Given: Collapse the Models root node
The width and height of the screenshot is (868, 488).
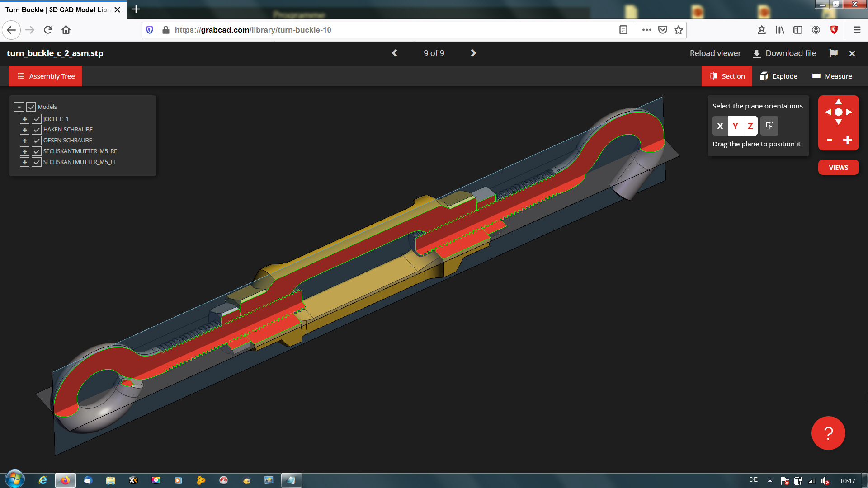Looking at the screenshot, I should pyautogui.click(x=19, y=107).
